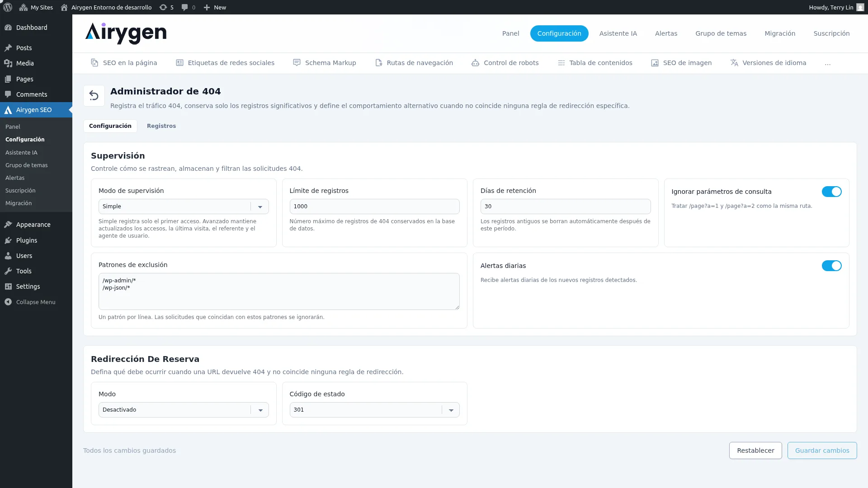Open the Código de estado dropdown
The height and width of the screenshot is (488, 868).
coord(374,410)
